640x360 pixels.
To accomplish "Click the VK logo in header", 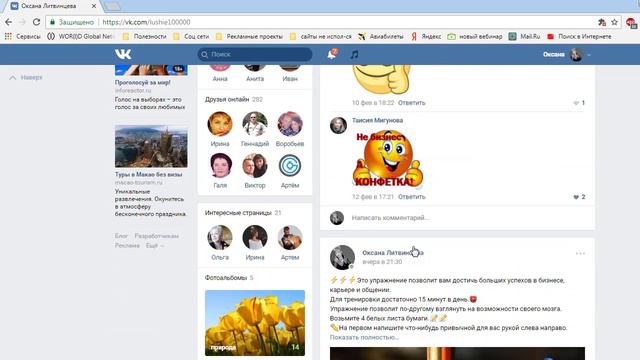I will tap(123, 54).
